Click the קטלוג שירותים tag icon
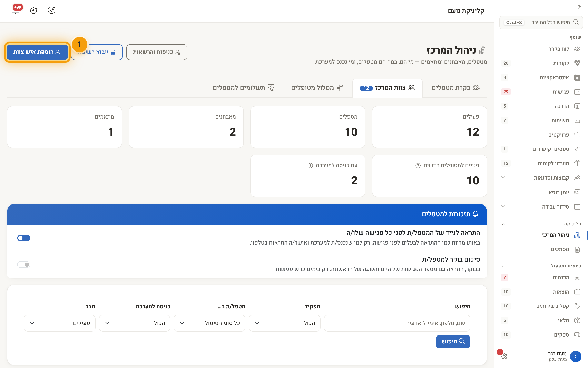Viewport: 588px width, 368px height. point(577,306)
